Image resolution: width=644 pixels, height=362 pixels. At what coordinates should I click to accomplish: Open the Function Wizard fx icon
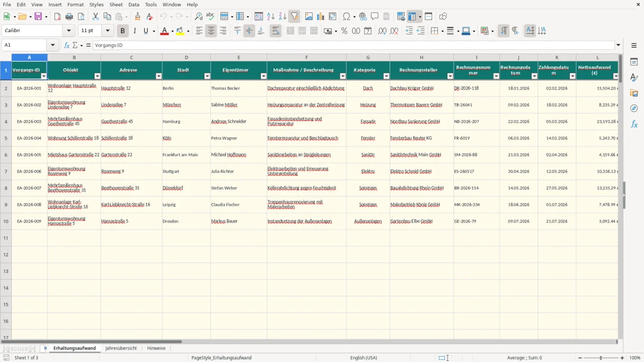pyautogui.click(x=67, y=46)
